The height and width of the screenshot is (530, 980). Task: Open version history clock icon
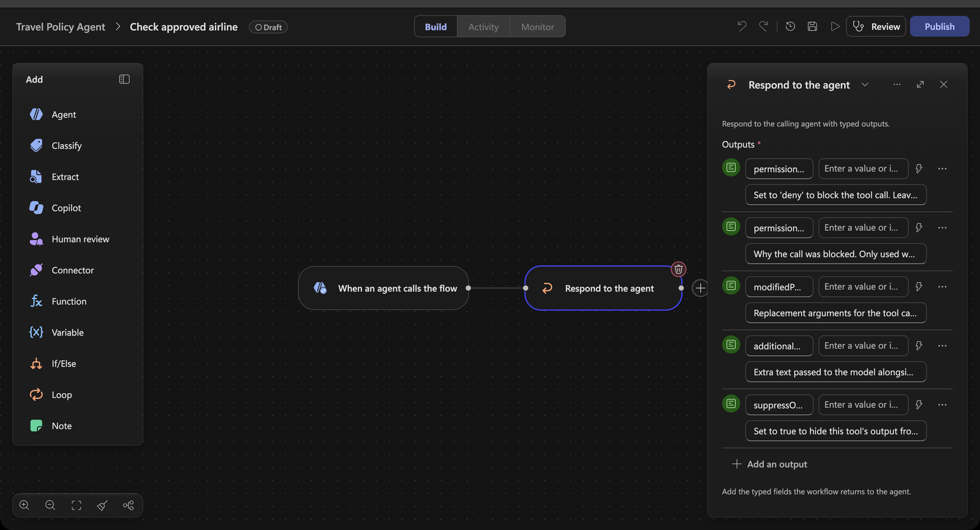point(790,26)
